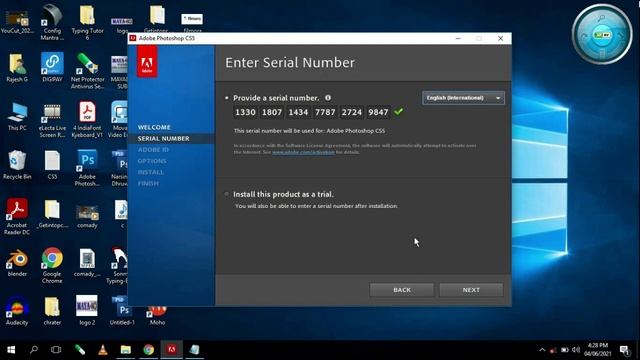Open Google Chrome from the taskbar

tap(149, 350)
